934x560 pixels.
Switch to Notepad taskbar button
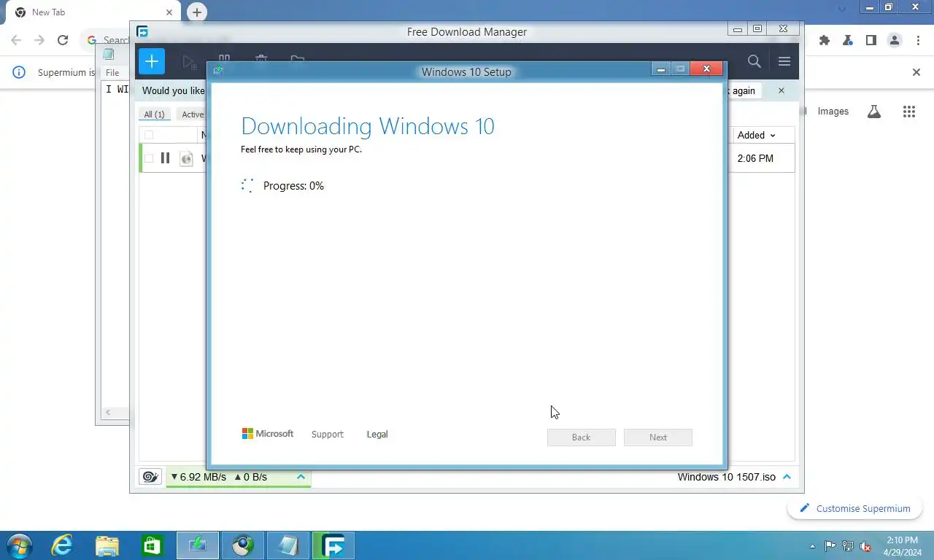[x=288, y=545]
